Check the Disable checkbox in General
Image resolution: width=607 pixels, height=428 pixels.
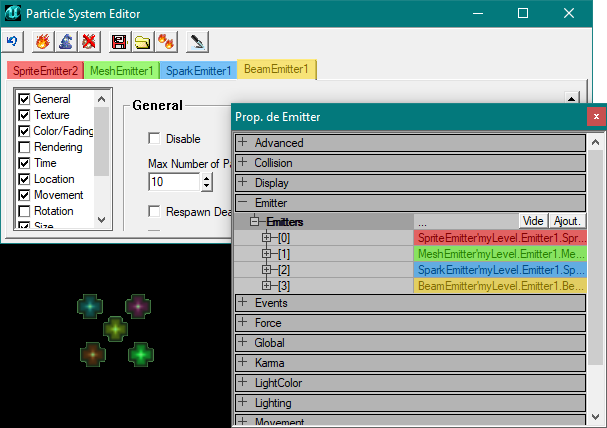[x=154, y=139]
